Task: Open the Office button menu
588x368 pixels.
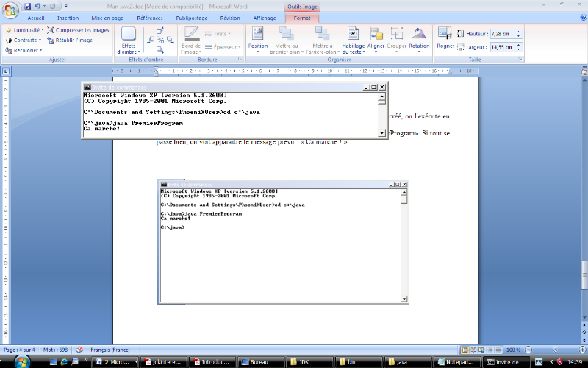Action: point(10,10)
